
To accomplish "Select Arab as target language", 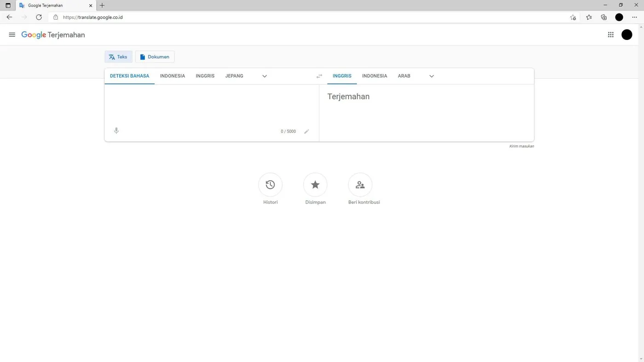I will [x=404, y=76].
